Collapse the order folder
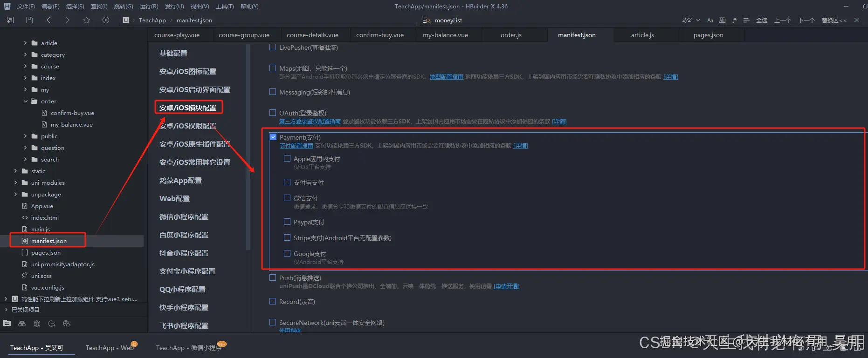 [x=25, y=101]
